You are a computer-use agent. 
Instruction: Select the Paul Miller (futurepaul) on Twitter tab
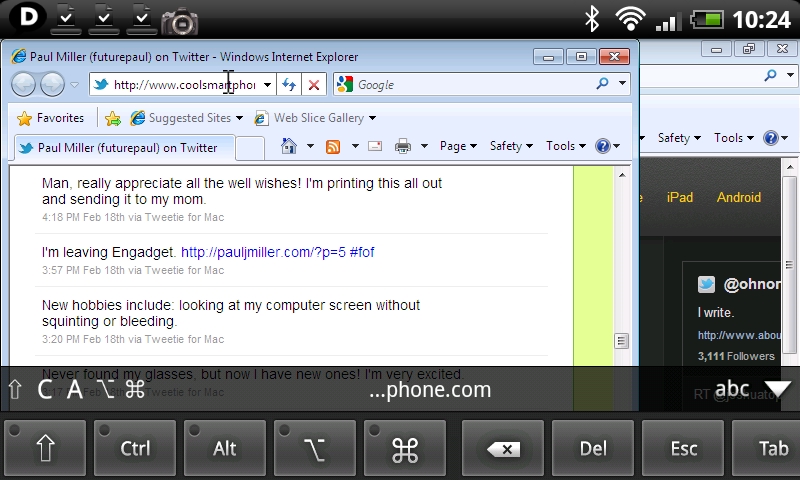pyautogui.click(x=124, y=148)
